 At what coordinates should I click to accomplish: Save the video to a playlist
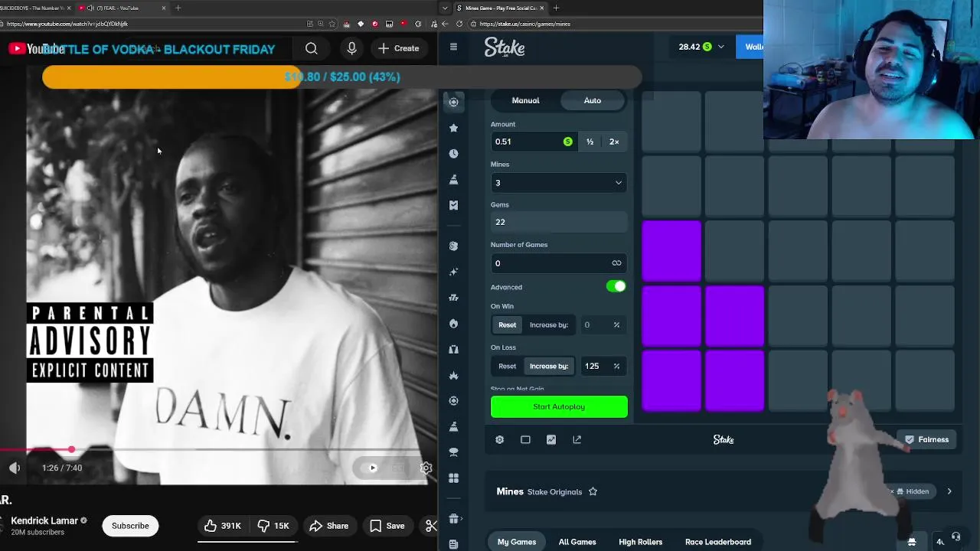(x=387, y=526)
